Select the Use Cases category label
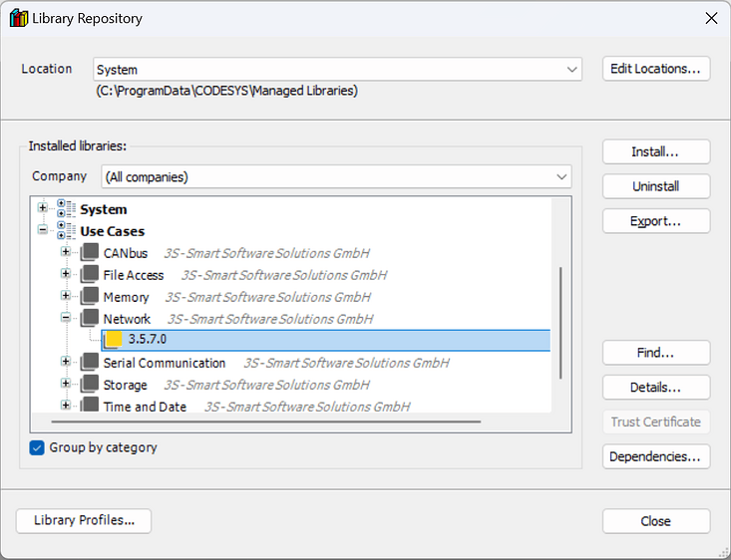 point(113,231)
